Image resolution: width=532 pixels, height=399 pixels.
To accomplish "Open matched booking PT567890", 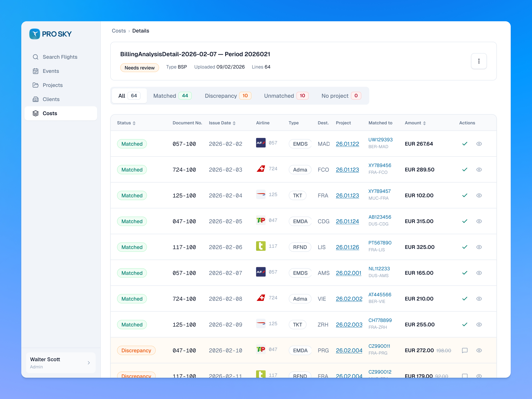I will click(380, 243).
